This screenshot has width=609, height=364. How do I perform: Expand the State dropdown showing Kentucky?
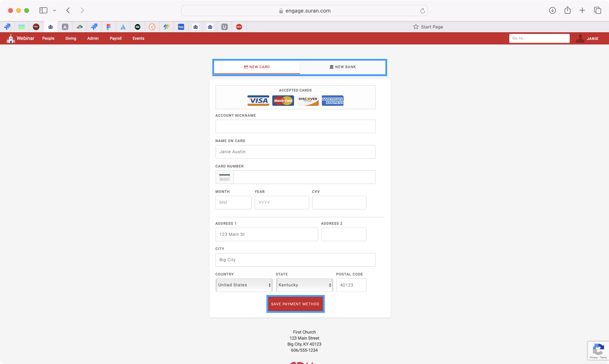304,285
